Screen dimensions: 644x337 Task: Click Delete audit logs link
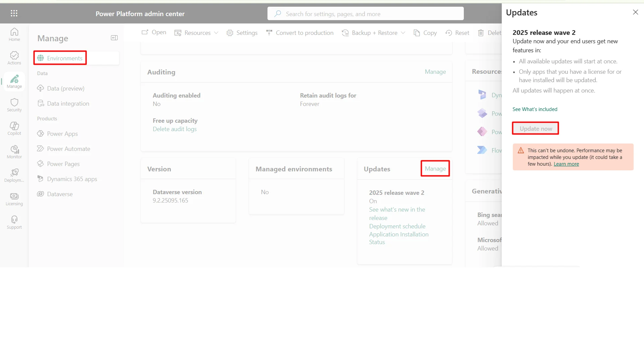(175, 129)
